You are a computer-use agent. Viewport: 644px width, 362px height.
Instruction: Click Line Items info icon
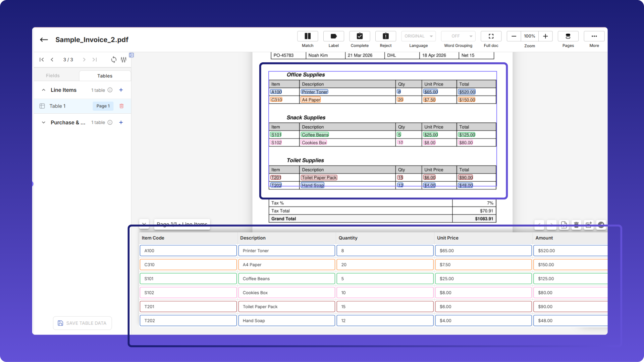[110, 90]
